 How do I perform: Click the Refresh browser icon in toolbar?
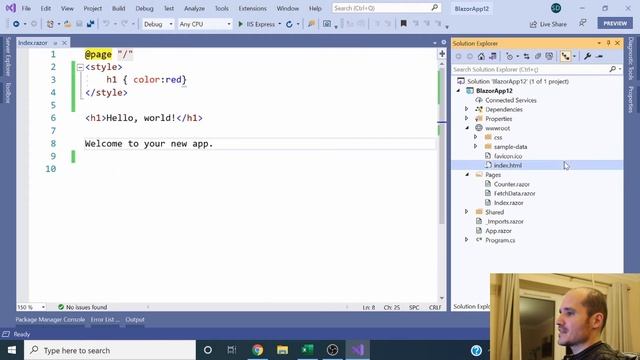289,24
